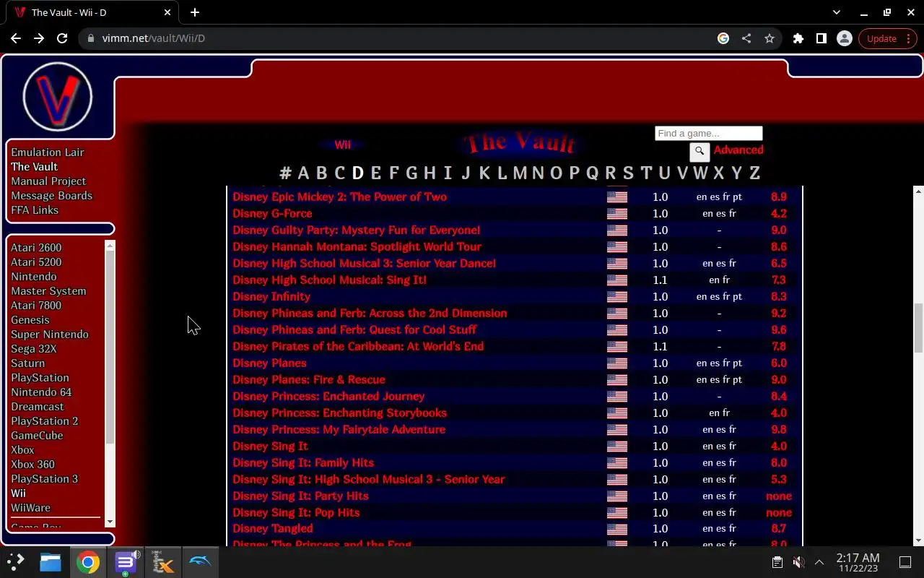This screenshot has height=578, width=924.
Task: Click the search magnifier button
Action: pos(699,152)
